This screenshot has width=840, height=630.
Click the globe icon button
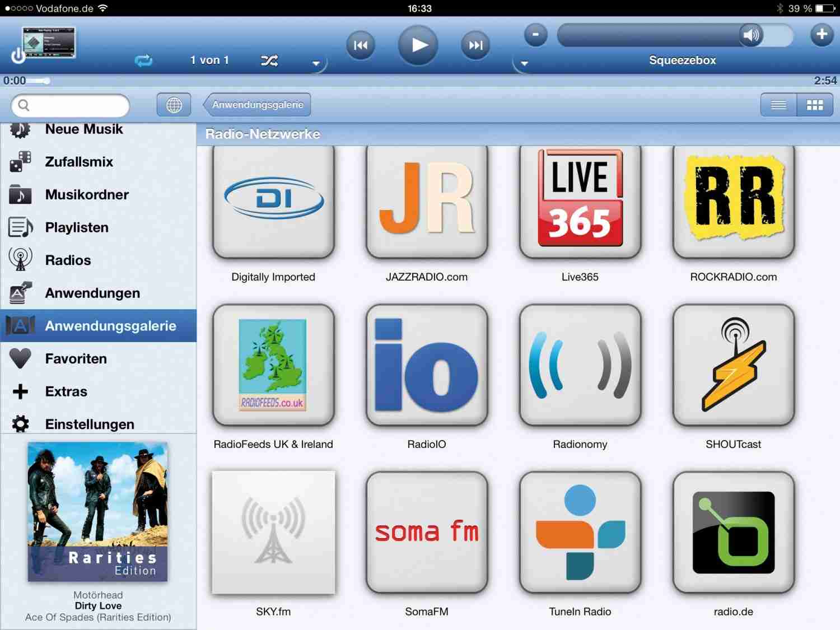(x=174, y=105)
